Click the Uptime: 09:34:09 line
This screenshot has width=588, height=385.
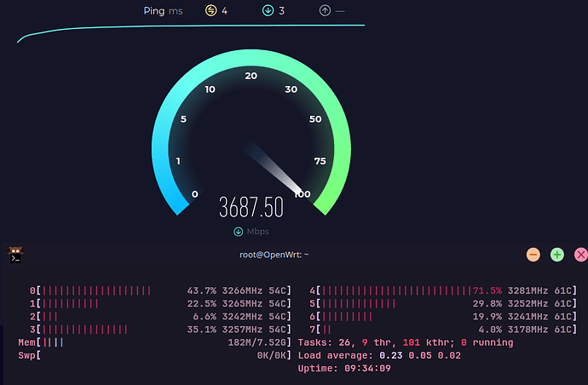coord(344,369)
